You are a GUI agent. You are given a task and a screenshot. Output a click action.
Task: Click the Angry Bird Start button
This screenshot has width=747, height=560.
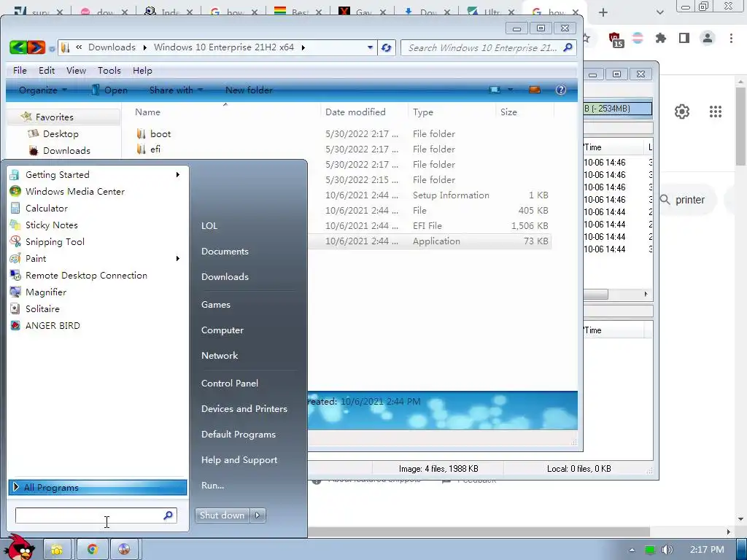pyautogui.click(x=19, y=548)
